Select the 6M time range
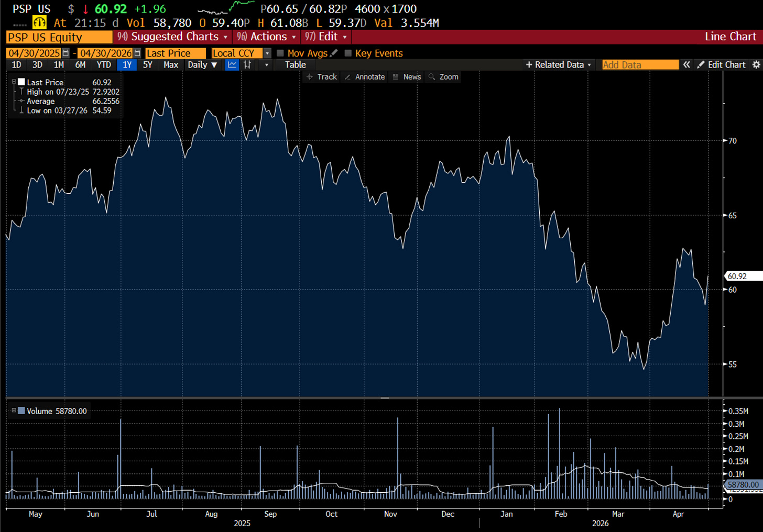763x532 pixels. [x=80, y=65]
